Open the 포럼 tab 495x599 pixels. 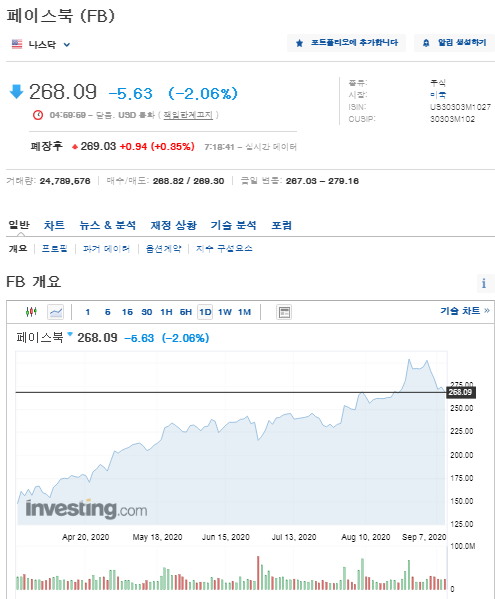click(281, 225)
